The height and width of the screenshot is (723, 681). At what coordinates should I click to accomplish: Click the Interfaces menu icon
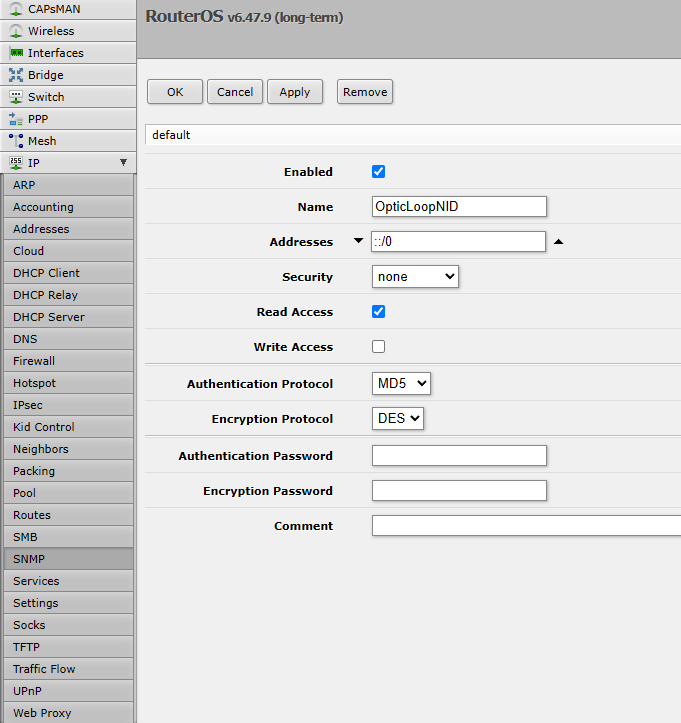pos(16,53)
